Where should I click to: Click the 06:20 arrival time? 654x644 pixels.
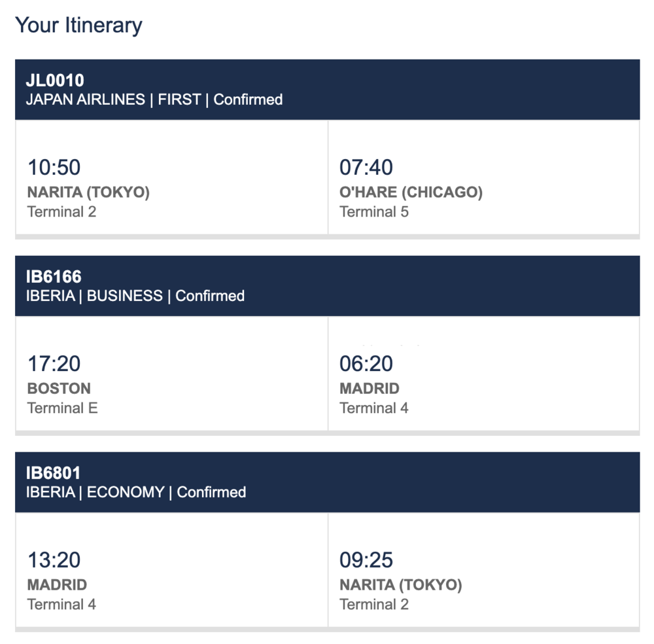point(366,364)
